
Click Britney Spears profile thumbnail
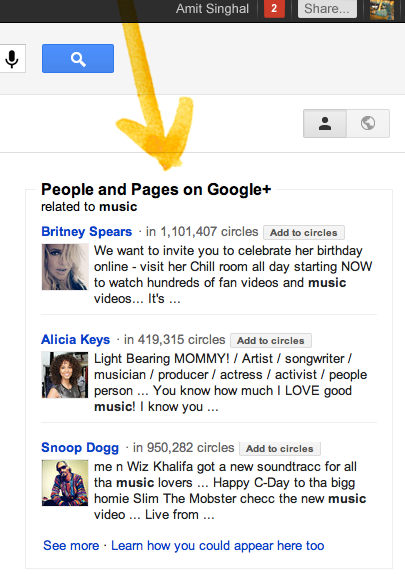point(65,267)
